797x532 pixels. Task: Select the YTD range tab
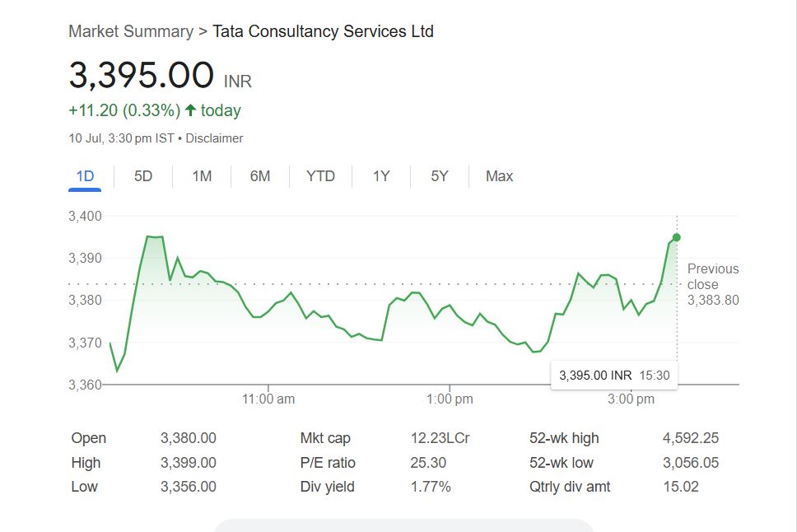pyautogui.click(x=320, y=176)
